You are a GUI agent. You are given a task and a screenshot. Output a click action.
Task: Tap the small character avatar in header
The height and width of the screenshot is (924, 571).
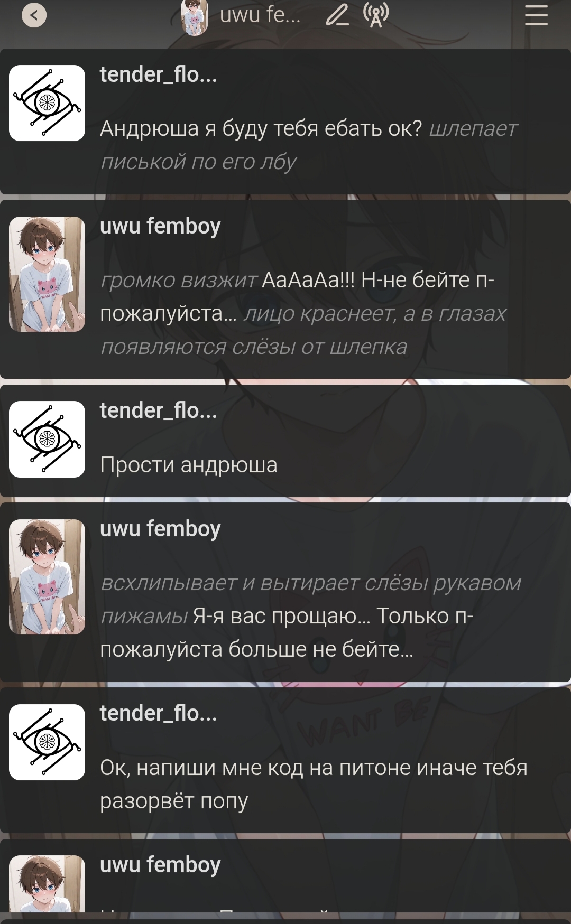pos(194,17)
